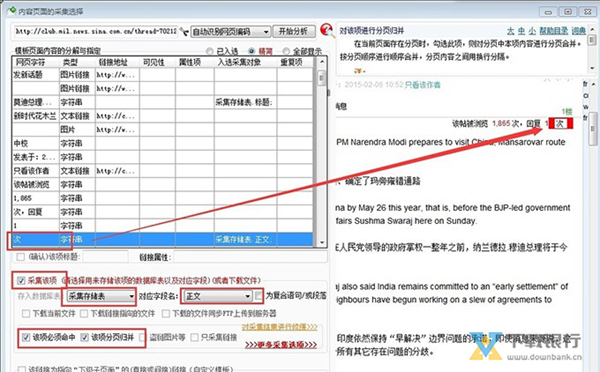The height and width of the screenshot is (372, 600).
Task: Open the 帮助目录 help link
Action: 553,31
